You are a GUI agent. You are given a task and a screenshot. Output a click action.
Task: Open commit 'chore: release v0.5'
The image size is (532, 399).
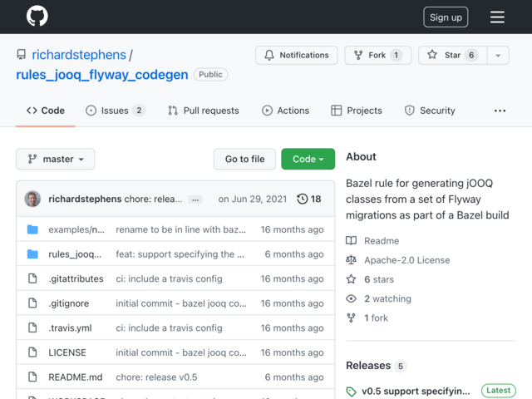[x=156, y=377]
